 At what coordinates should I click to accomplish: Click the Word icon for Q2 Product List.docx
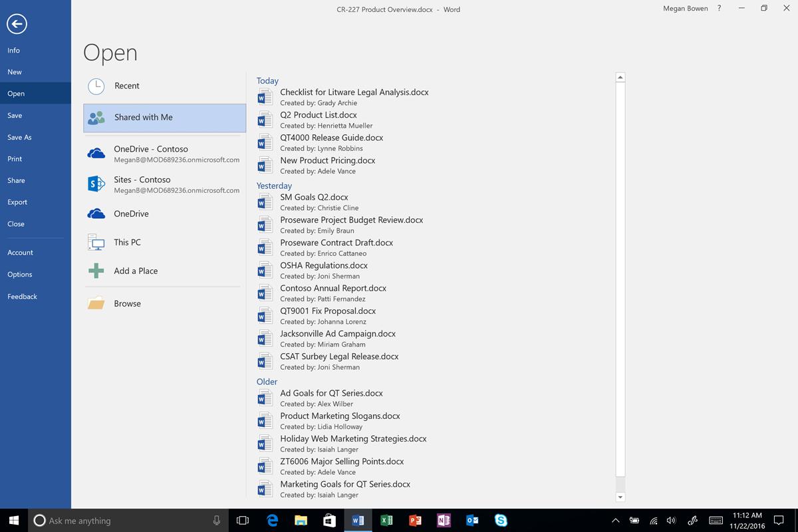265,120
